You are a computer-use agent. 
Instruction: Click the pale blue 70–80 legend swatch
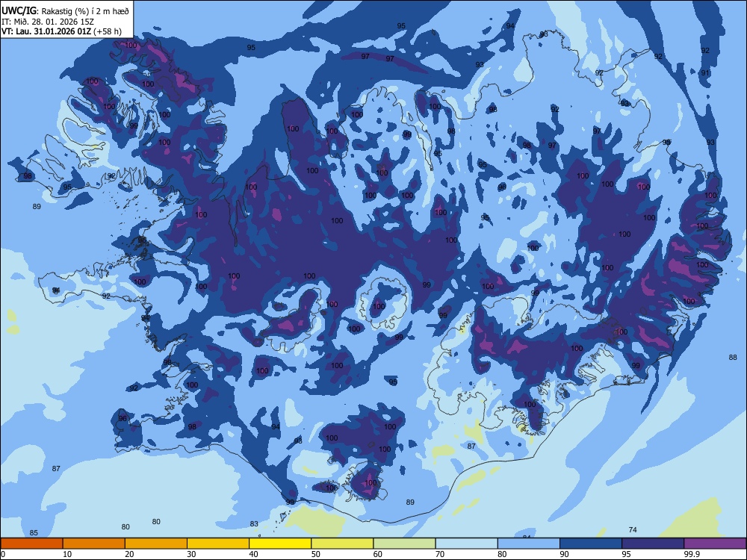[466, 544]
